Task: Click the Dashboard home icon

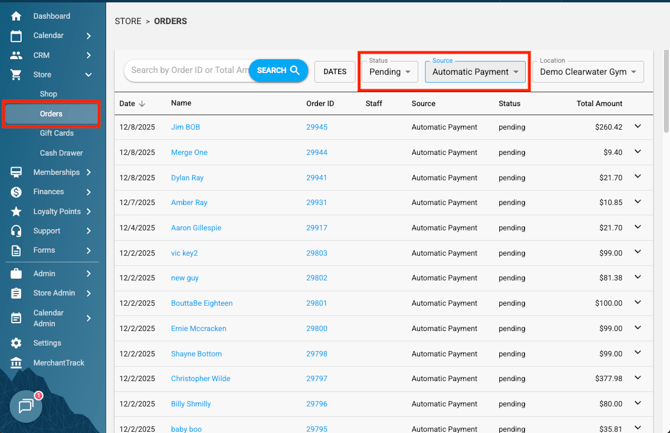Action: (16, 16)
